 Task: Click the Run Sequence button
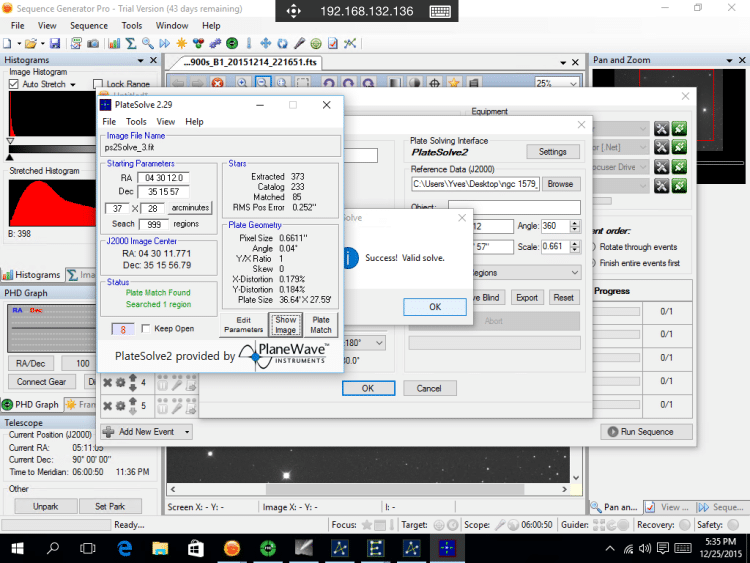(646, 431)
